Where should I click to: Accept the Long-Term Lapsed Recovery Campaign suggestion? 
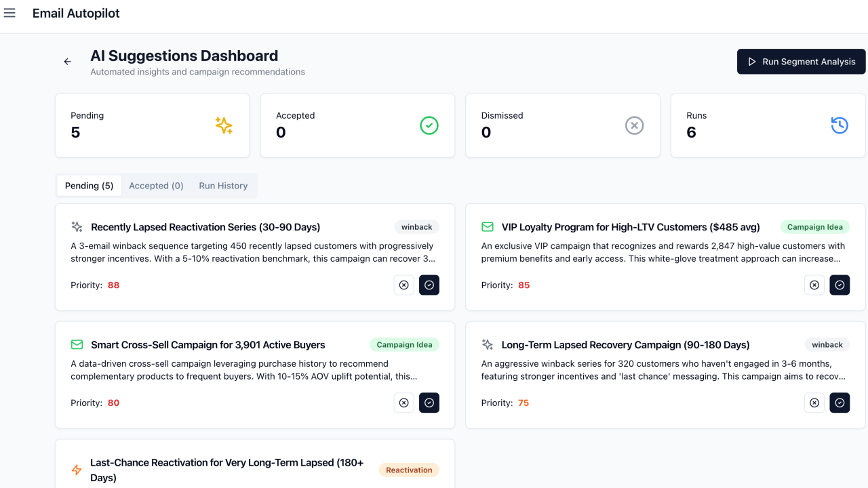click(x=840, y=403)
